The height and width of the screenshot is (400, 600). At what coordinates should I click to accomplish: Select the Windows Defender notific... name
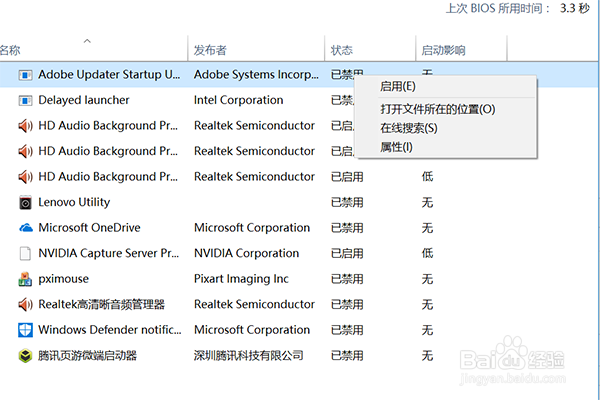(x=110, y=330)
